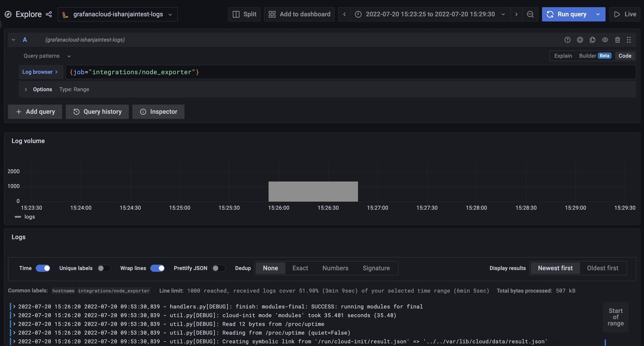Image resolution: width=644 pixels, height=346 pixels.
Task: Open query help question mark icon
Action: click(567, 40)
